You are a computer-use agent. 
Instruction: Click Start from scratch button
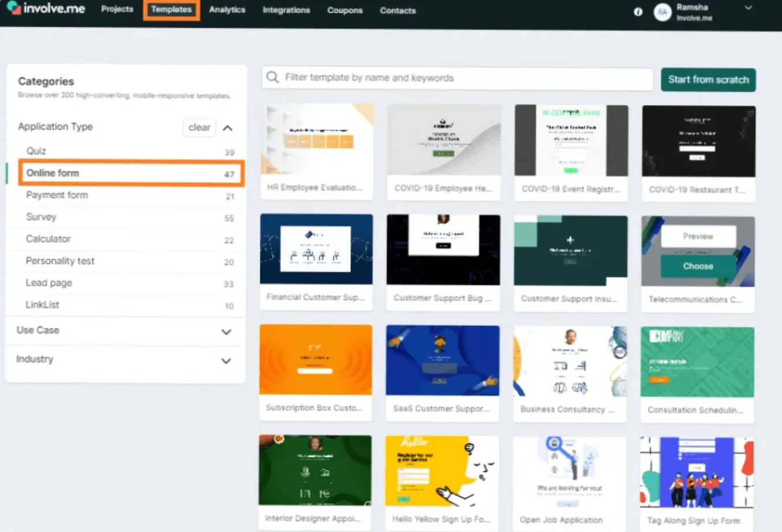pos(708,80)
